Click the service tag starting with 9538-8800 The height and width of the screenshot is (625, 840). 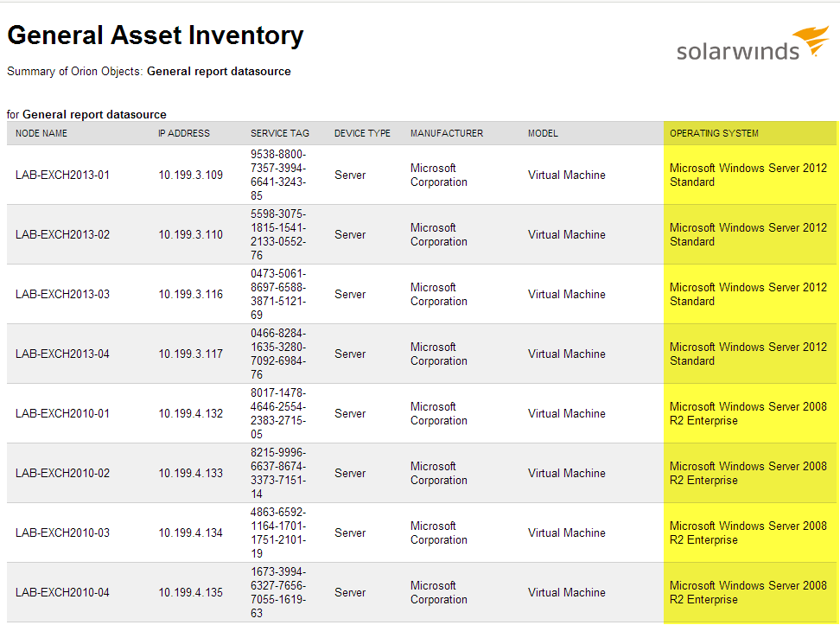278,175
